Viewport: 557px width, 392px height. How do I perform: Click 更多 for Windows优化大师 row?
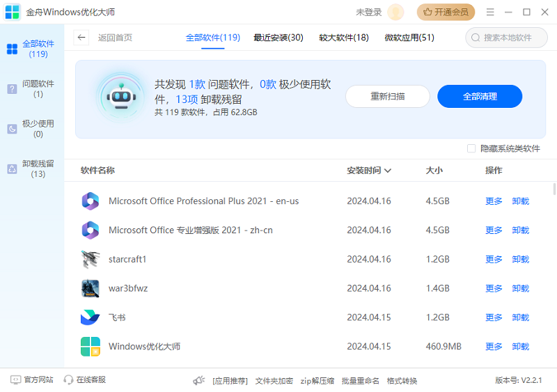point(494,347)
